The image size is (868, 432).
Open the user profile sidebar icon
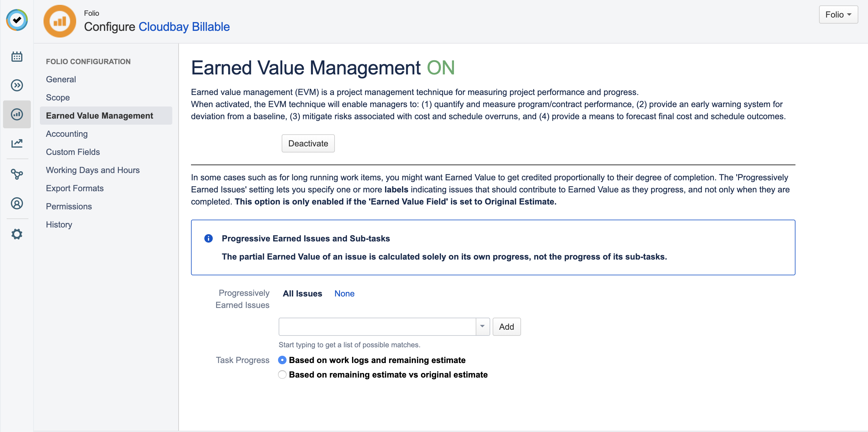pyautogui.click(x=17, y=203)
